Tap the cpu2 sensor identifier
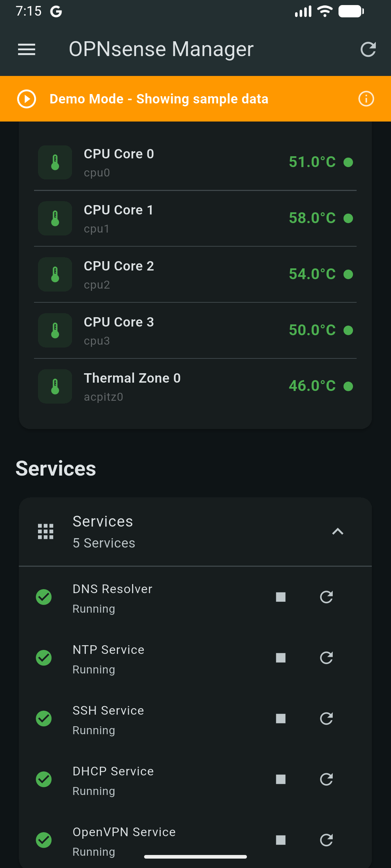 [97, 285]
